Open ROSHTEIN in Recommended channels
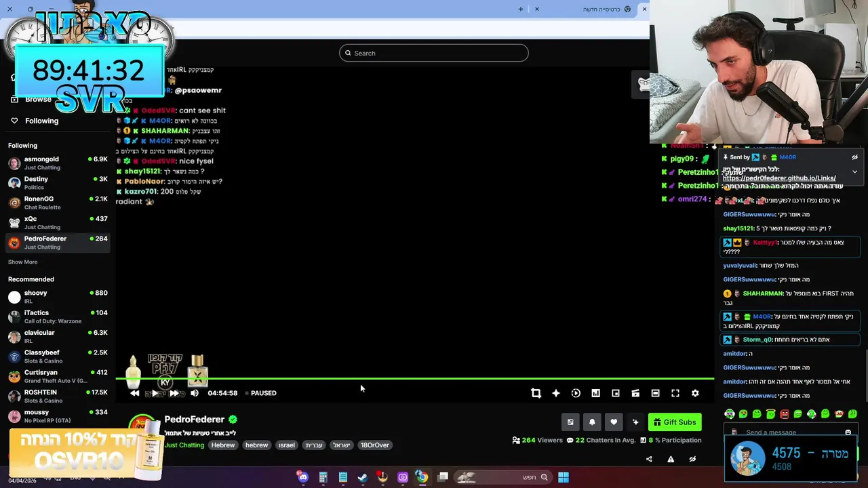 click(x=58, y=396)
